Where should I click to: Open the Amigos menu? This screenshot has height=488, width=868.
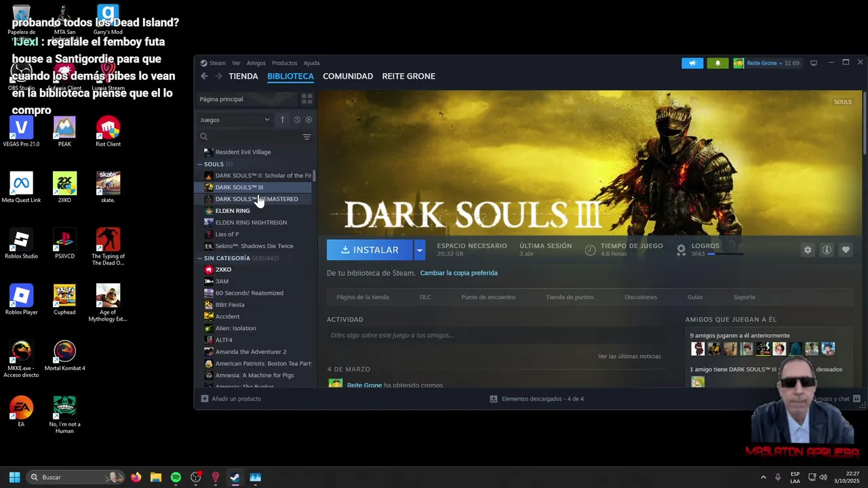[256, 63]
